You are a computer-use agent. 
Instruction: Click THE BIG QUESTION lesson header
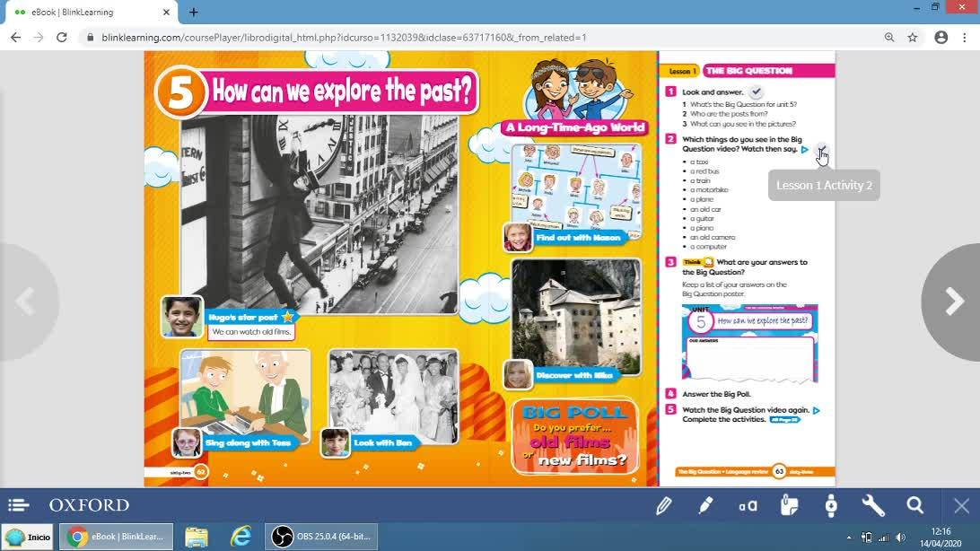click(x=769, y=71)
